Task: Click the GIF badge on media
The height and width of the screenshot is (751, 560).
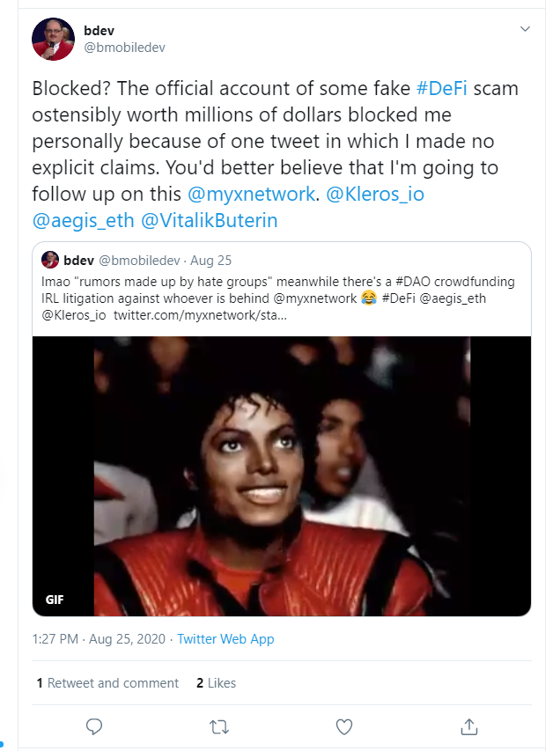Action: pyautogui.click(x=55, y=600)
